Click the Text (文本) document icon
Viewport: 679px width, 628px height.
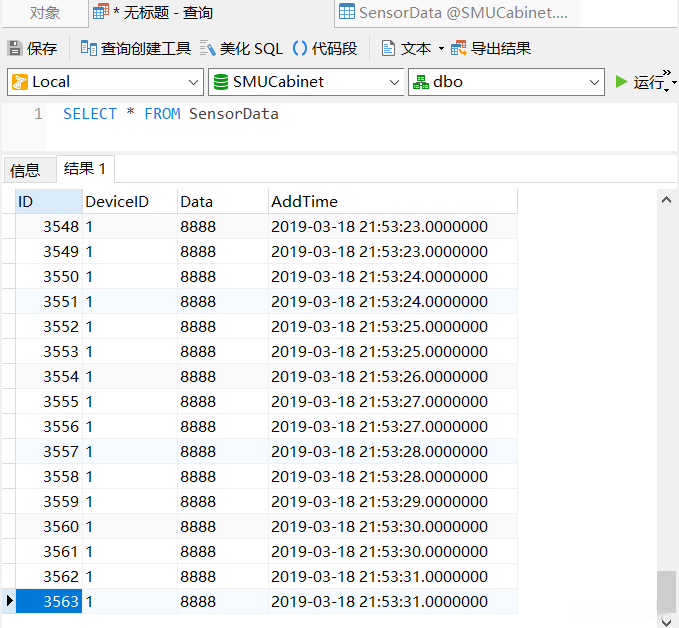click(388, 48)
